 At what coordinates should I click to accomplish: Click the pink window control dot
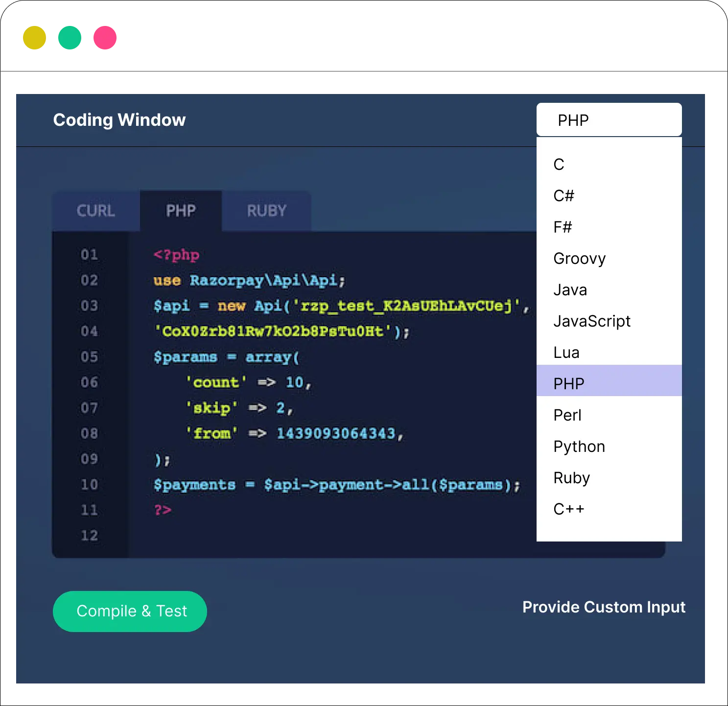[x=105, y=38]
